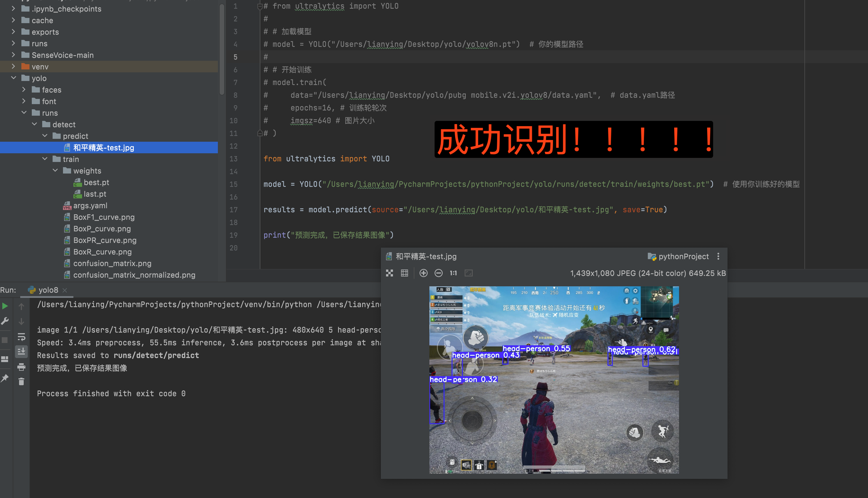868x498 pixels.
Task: Click 'save=True' argument in line 17
Action: click(642, 210)
